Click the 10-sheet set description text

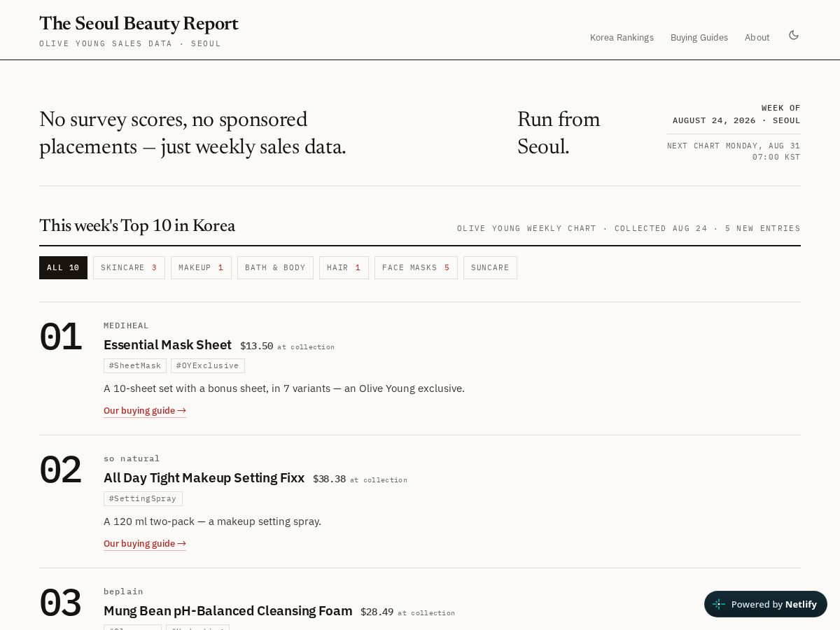(284, 388)
